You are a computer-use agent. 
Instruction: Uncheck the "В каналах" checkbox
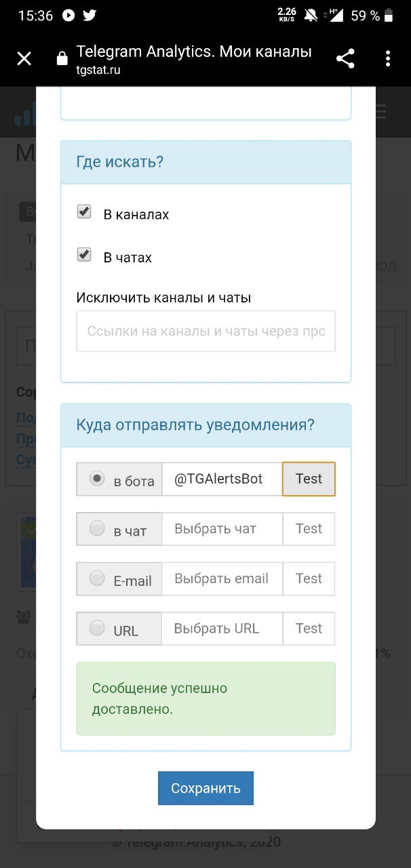(x=84, y=212)
